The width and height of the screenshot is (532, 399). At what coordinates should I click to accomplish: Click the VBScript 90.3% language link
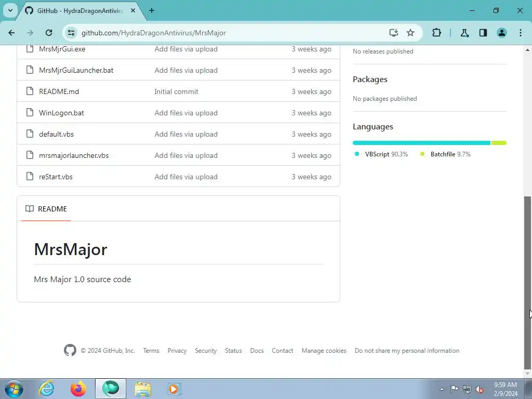(x=381, y=154)
